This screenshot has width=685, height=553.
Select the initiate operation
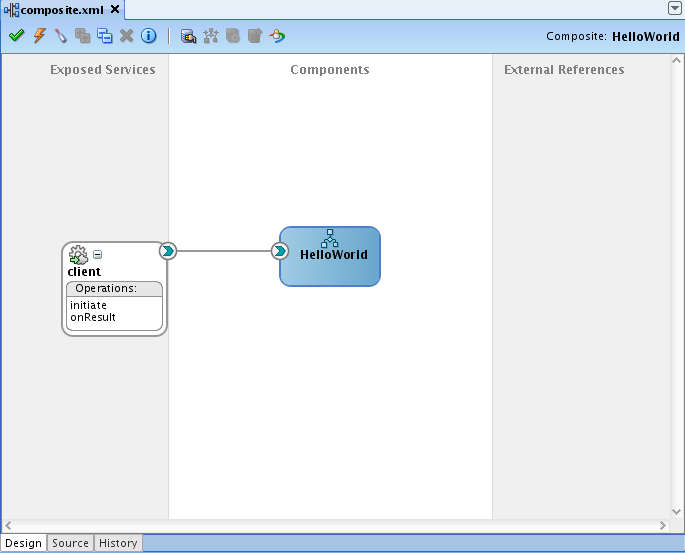pyautogui.click(x=88, y=305)
